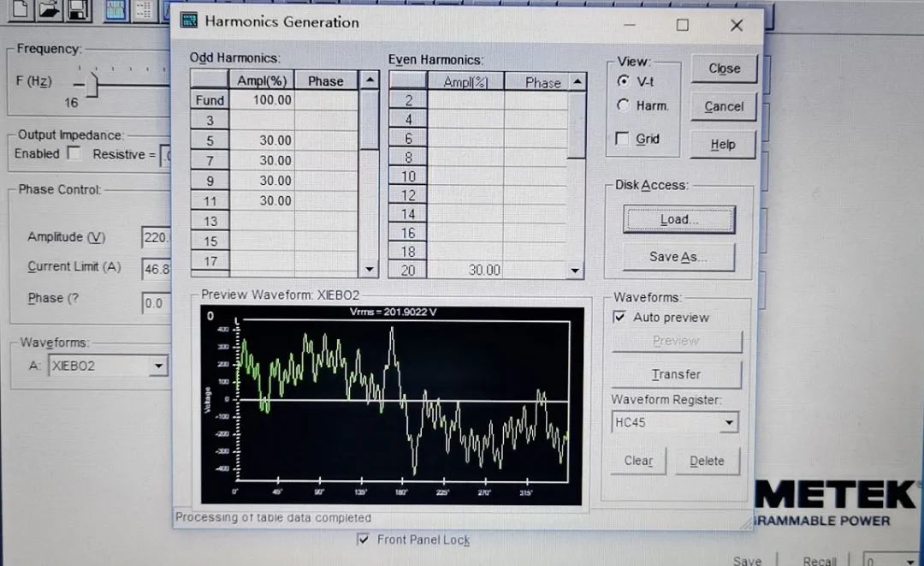Open the Waveform Register HC45 dropdown
The height and width of the screenshot is (566, 924).
click(x=728, y=422)
